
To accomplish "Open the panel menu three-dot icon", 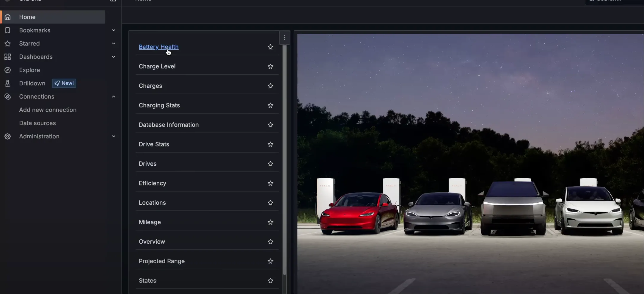I will click(285, 38).
